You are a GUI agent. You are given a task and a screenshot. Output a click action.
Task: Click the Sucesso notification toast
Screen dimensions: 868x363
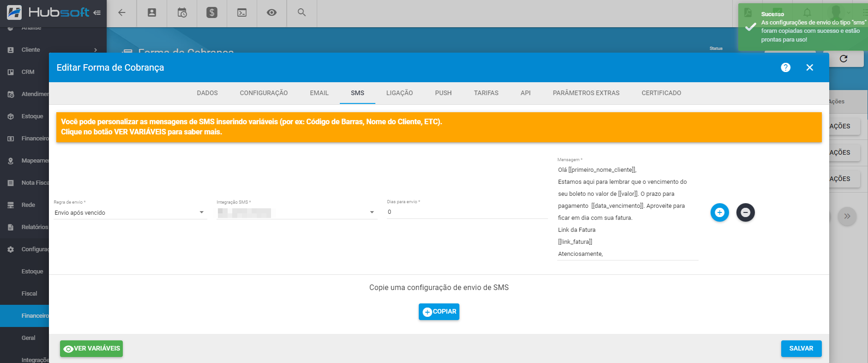click(x=803, y=27)
